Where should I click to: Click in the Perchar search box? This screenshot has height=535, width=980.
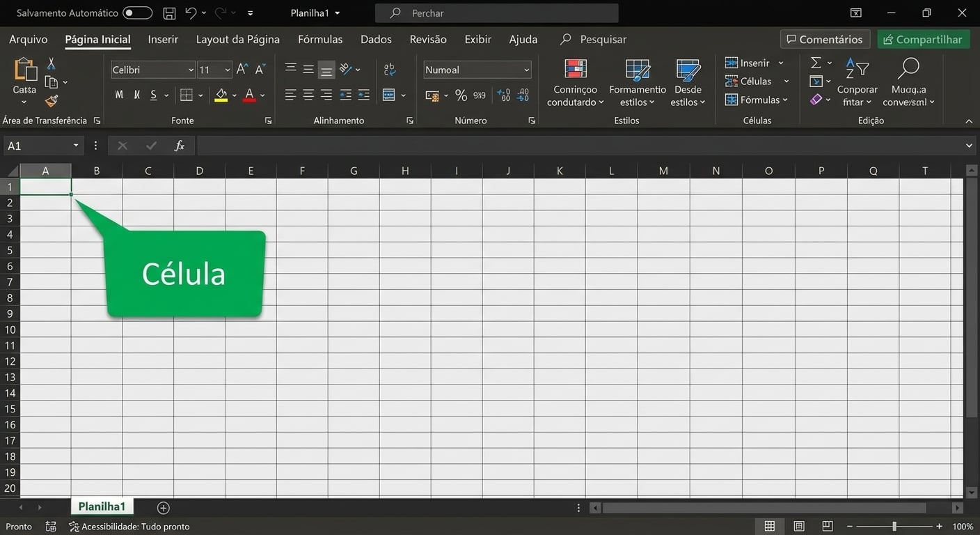[497, 13]
